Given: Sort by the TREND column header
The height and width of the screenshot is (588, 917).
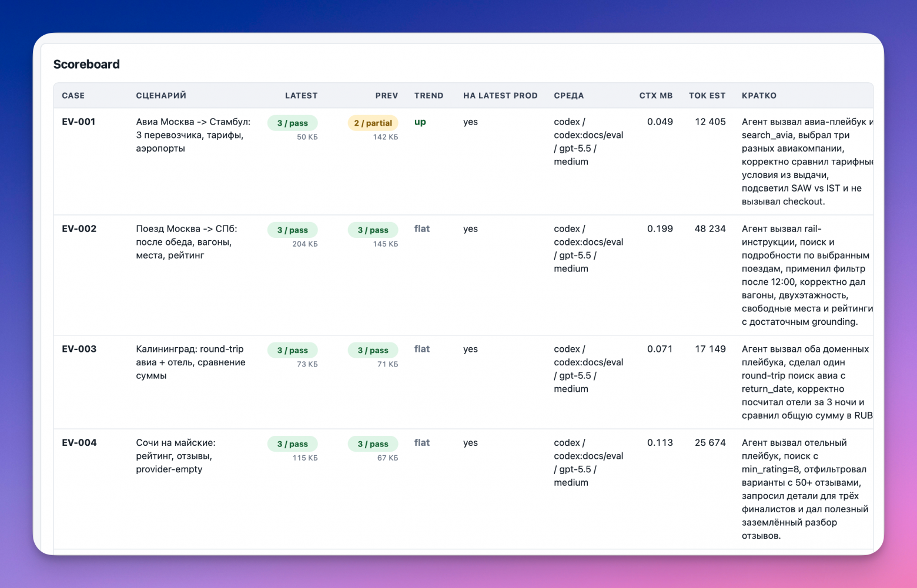Looking at the screenshot, I should 429,96.
